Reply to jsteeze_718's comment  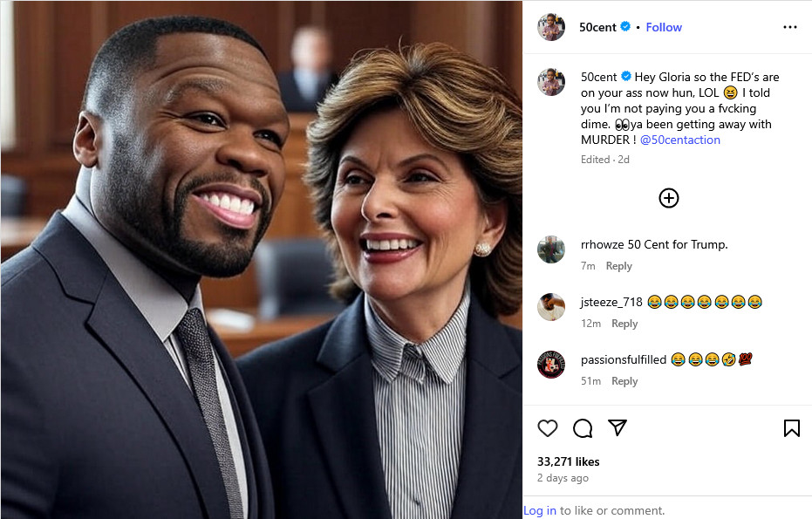[624, 323]
